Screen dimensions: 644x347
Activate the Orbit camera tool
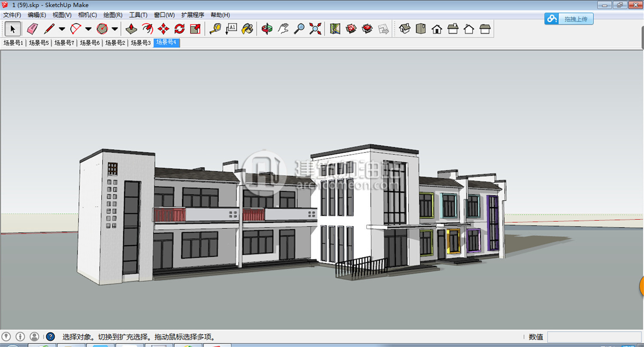[267, 29]
